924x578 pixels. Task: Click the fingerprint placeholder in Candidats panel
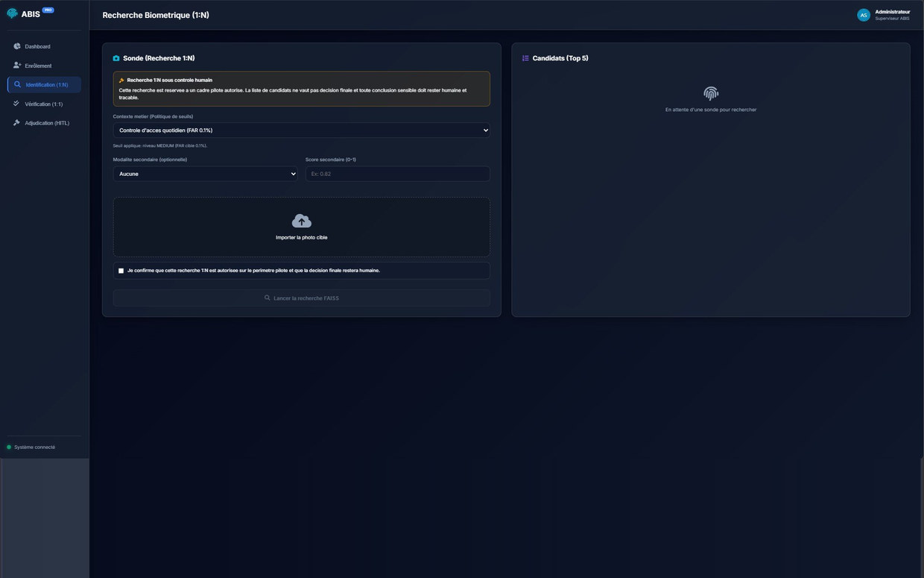tap(711, 93)
